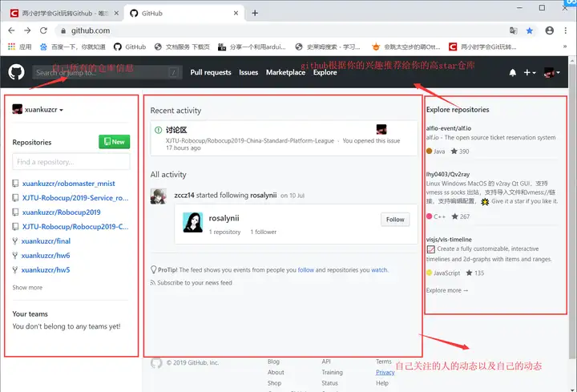The width and height of the screenshot is (577, 392).
Task: Open lhy0403/Qv2ray repository
Action: coord(448,174)
